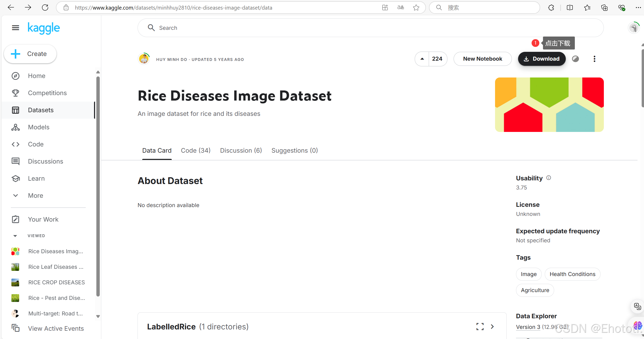Viewport: 644px width, 339px height.
Task: Click the Competitions trophy icon
Action: [x=16, y=93]
